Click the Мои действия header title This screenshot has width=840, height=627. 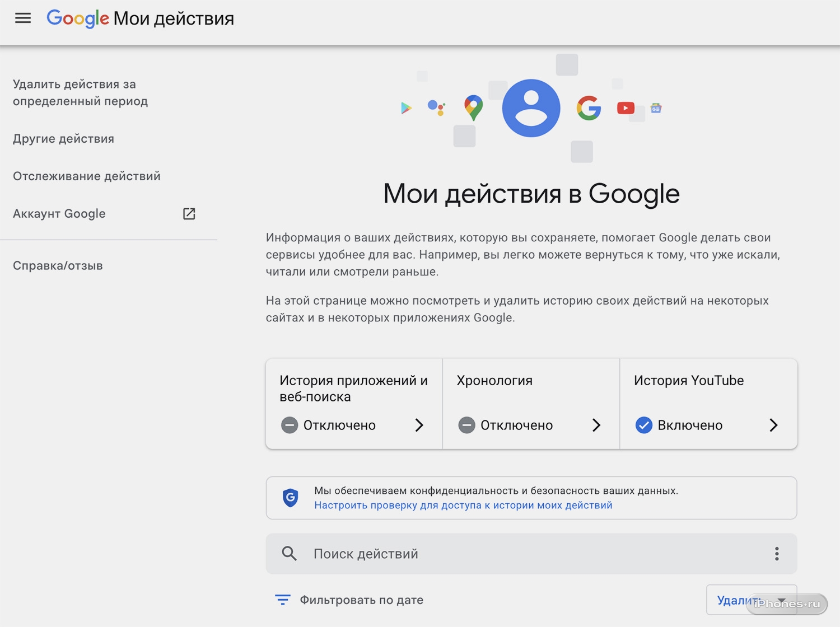point(174,18)
